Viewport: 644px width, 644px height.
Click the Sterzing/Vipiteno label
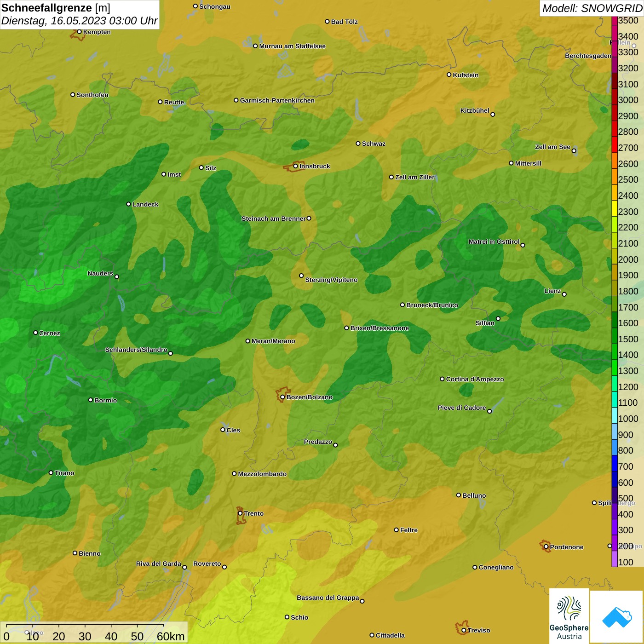tap(331, 280)
